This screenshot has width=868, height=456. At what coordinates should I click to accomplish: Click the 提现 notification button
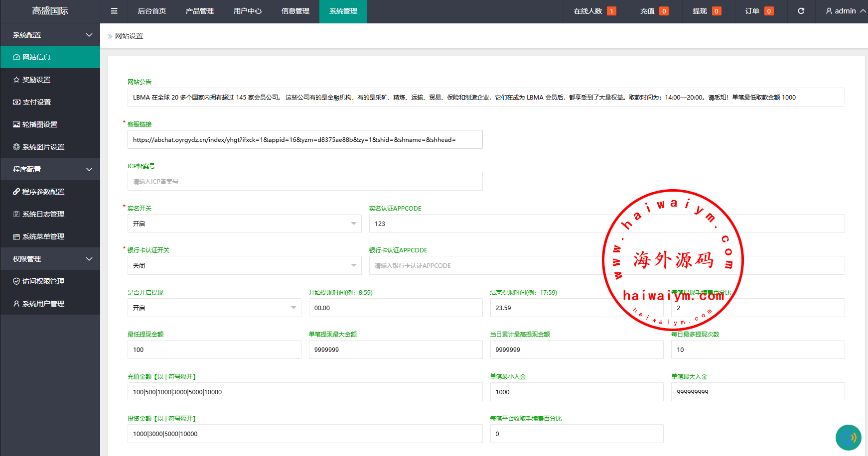pyautogui.click(x=706, y=11)
